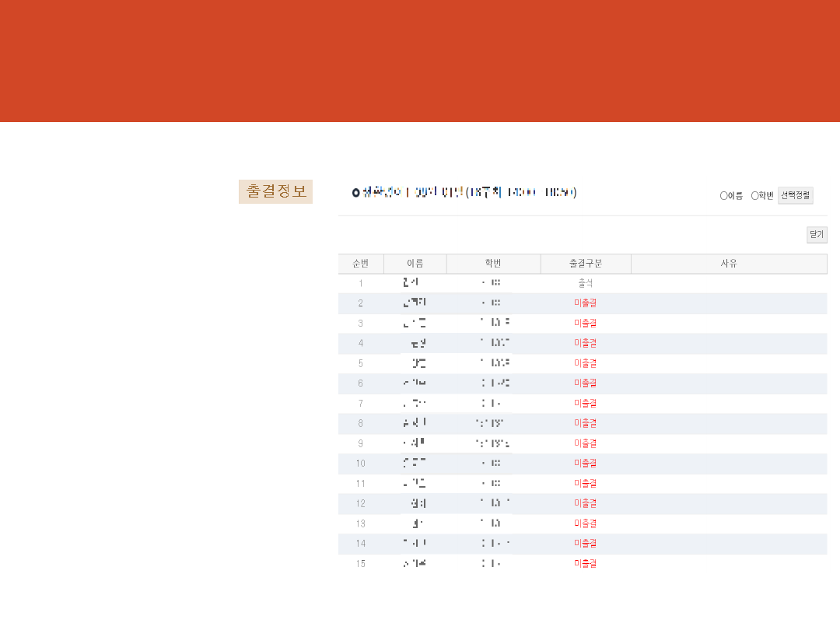Select the 이름 sort radio button
The height and width of the screenshot is (630, 840).
coord(723,196)
